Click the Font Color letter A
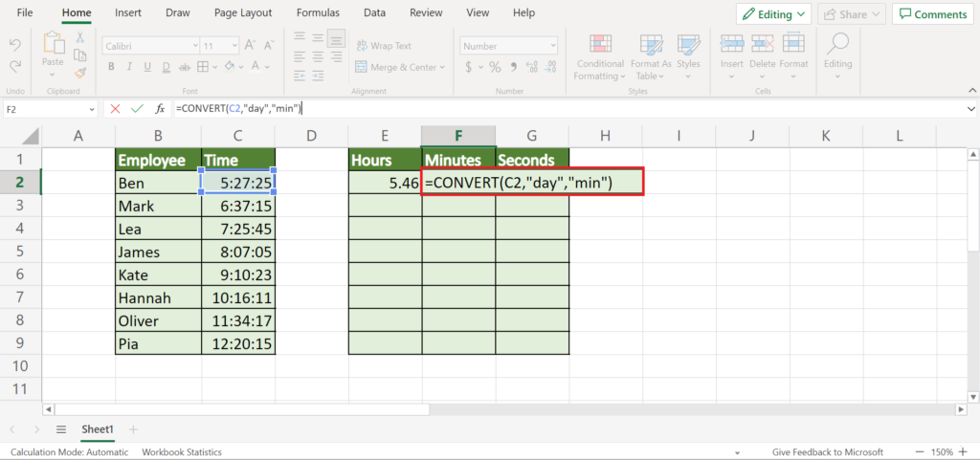Screen dimensions: 980x460 pyautogui.click(x=255, y=67)
